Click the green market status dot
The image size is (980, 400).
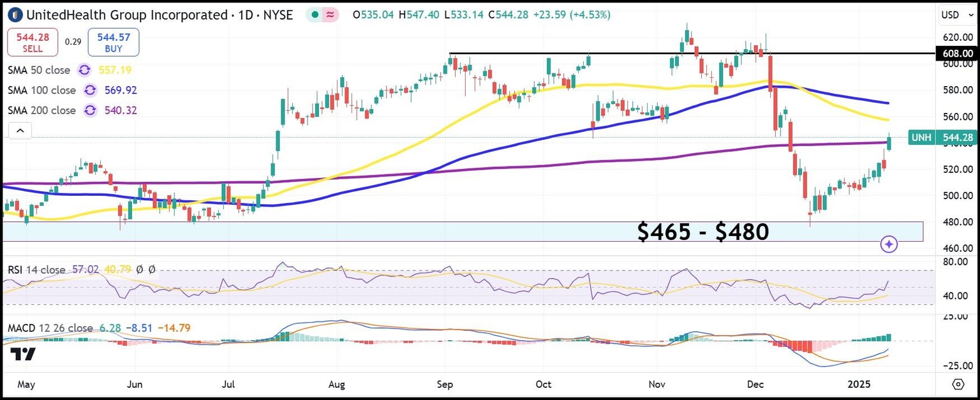click(316, 15)
